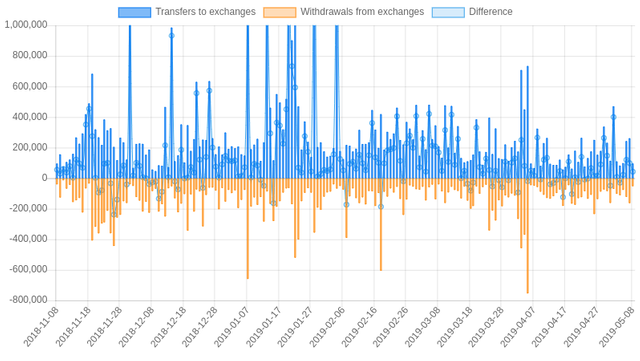Click the 2019-01-17 date label
Screen dimensions: 640x361
coord(263,327)
